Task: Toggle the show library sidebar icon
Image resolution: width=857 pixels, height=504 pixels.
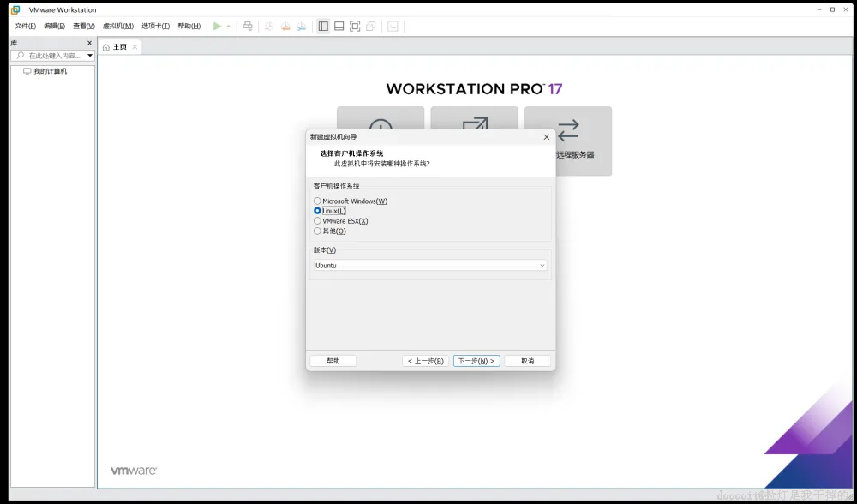Action: coord(324,27)
